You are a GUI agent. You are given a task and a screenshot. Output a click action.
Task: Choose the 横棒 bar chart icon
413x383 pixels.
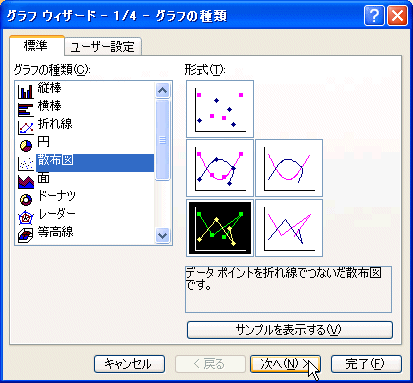click(x=26, y=109)
